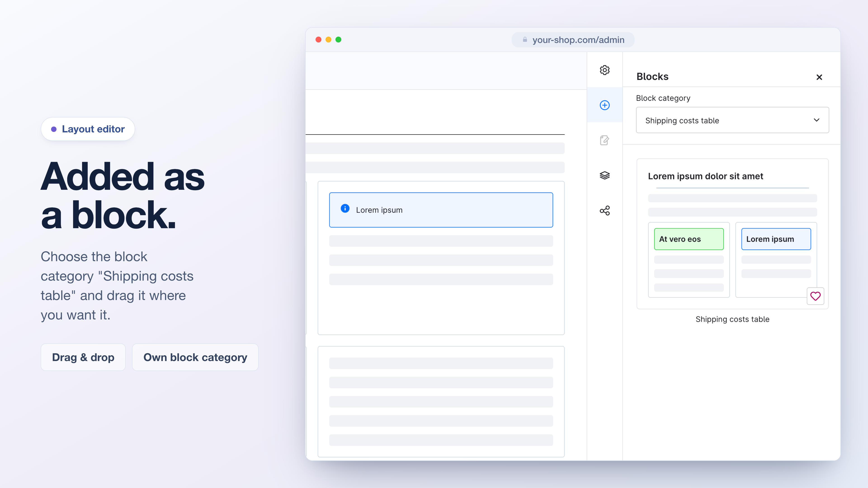Image resolution: width=868 pixels, height=488 pixels.
Task: Select the Shipping costs table block preview
Action: pos(732,234)
